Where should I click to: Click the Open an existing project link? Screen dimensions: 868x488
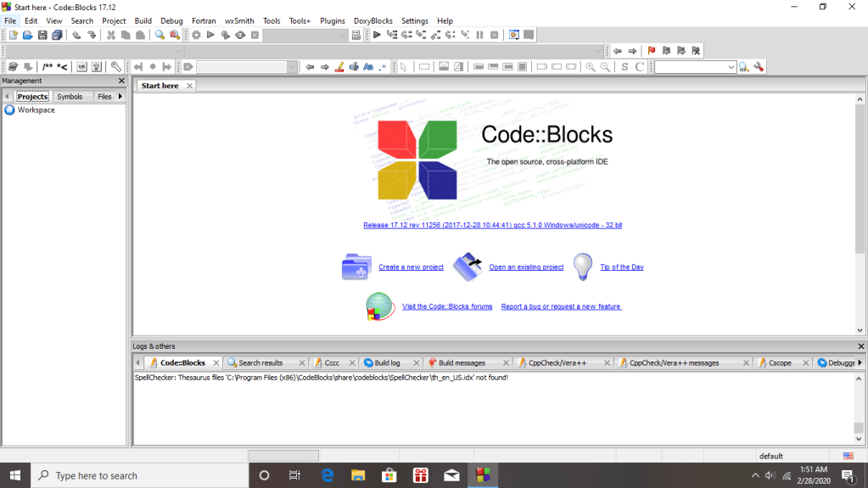[x=526, y=267]
